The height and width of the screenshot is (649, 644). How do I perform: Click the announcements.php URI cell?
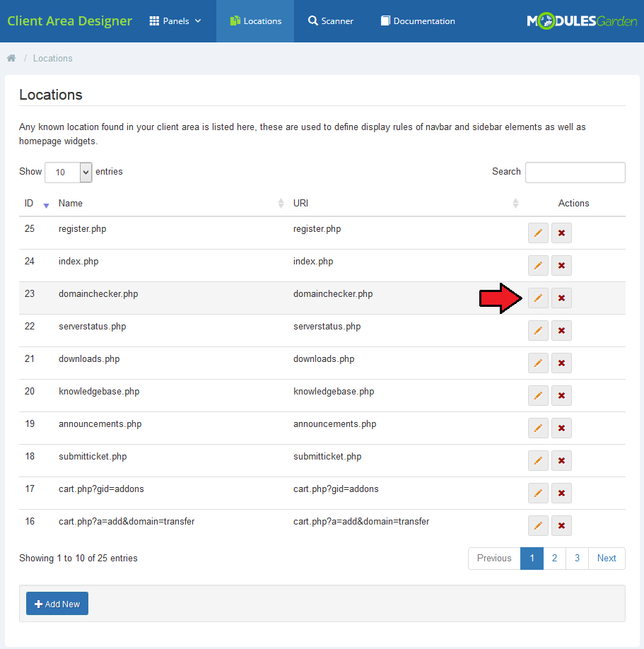click(x=335, y=424)
